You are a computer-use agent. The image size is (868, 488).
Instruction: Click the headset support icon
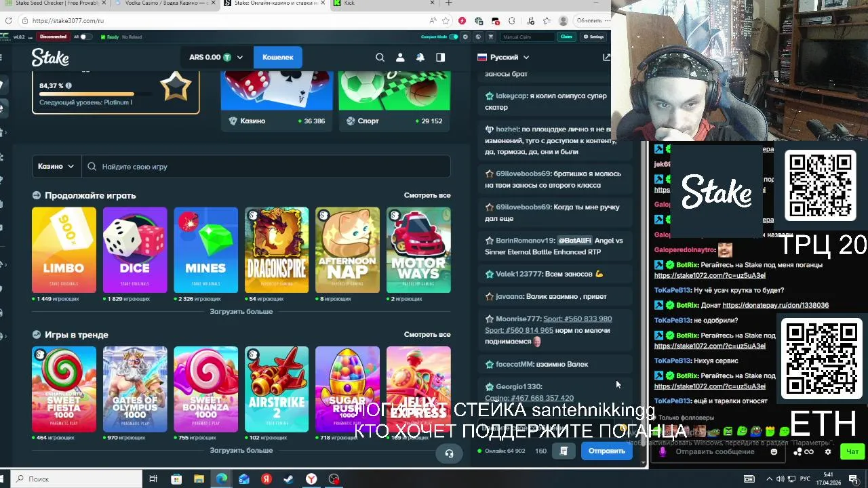[449, 453]
